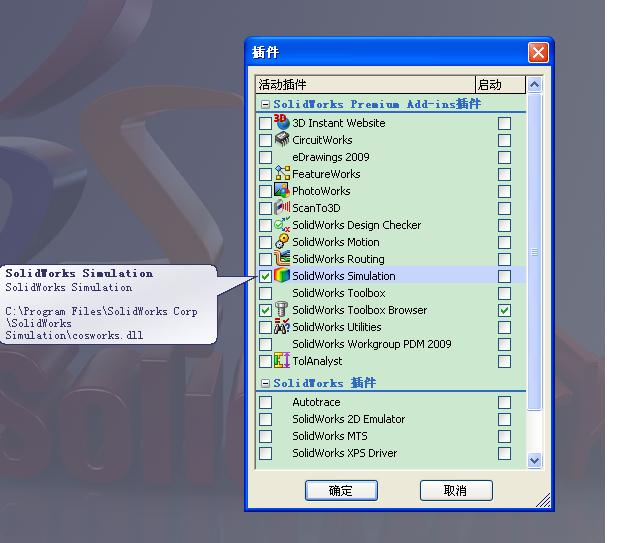Click the 活动插件 column header
This screenshot has width=640, height=543.
[x=365, y=85]
